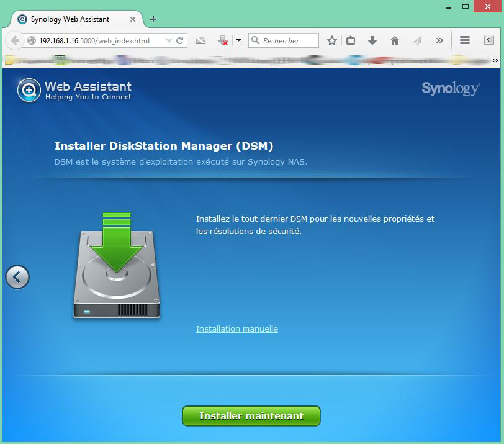Select the Synology Web Assistant tab
Viewport: 504px width, 444px height.
pos(76,19)
